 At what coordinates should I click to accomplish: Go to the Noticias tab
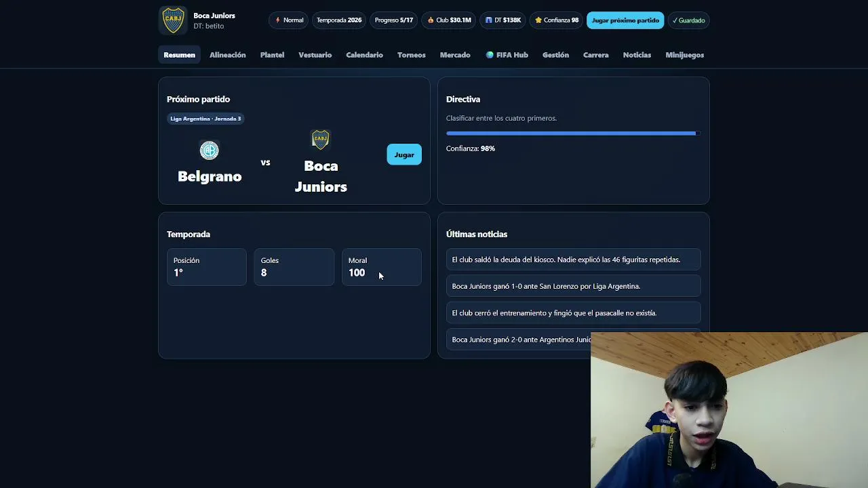click(637, 55)
